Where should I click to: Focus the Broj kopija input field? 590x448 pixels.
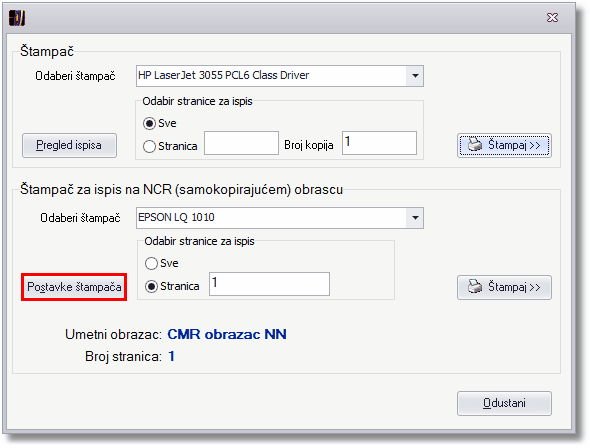coord(379,143)
